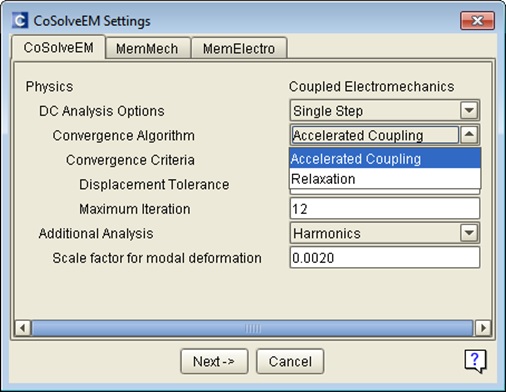Click the horizontal scrollbar left arrow
The width and height of the screenshot is (506, 392).
(x=23, y=328)
